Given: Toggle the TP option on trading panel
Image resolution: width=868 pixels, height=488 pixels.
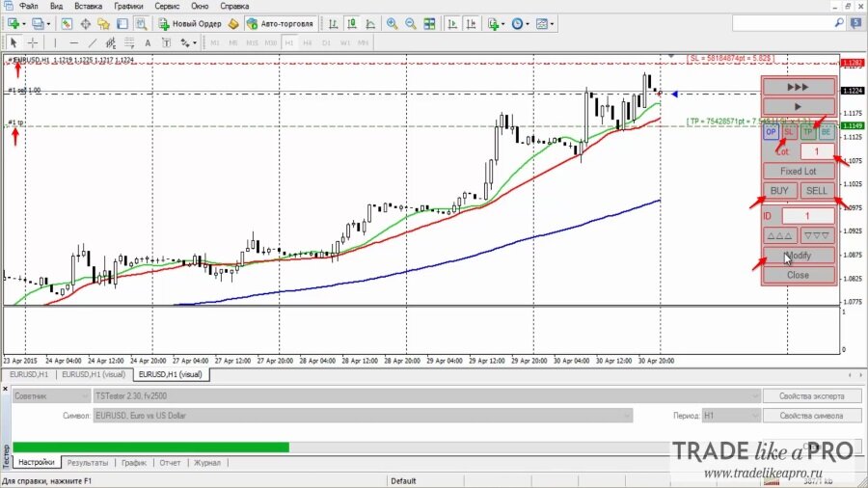Looking at the screenshot, I should point(807,132).
